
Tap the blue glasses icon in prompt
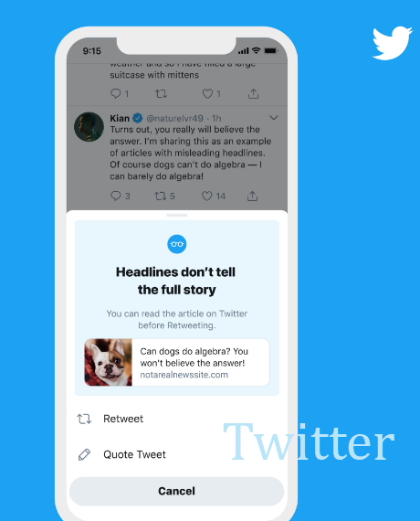176,244
